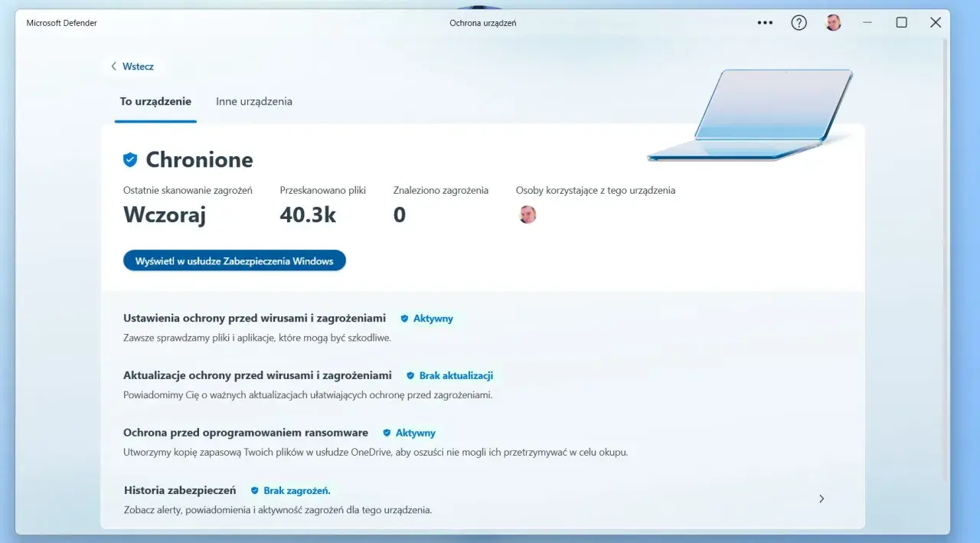Click the 40.3k scanned files value

[308, 215]
